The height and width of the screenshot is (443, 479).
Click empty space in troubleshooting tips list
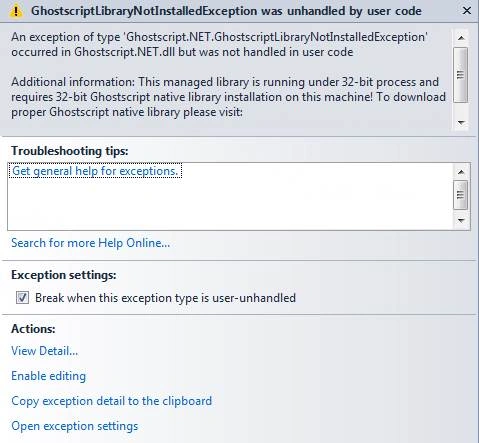click(x=230, y=204)
